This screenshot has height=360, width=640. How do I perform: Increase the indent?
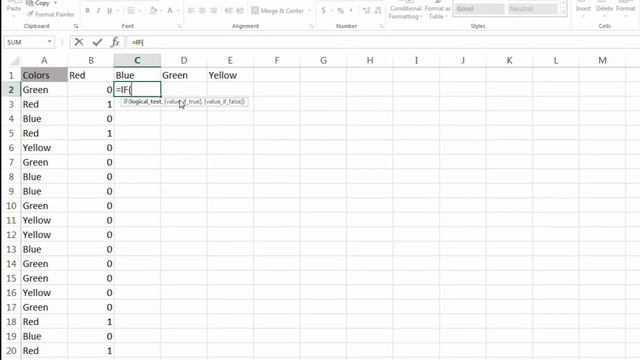tap(240, 11)
